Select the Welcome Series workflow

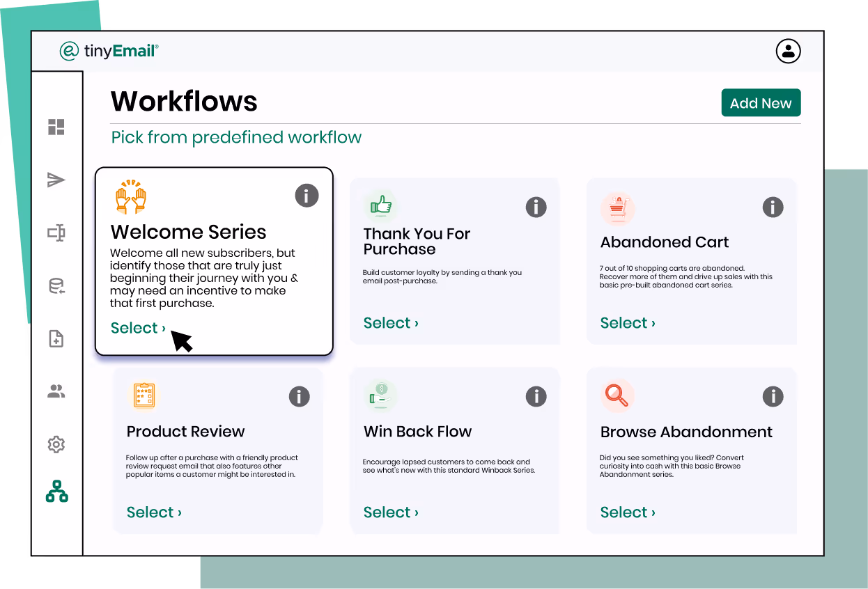pos(137,327)
